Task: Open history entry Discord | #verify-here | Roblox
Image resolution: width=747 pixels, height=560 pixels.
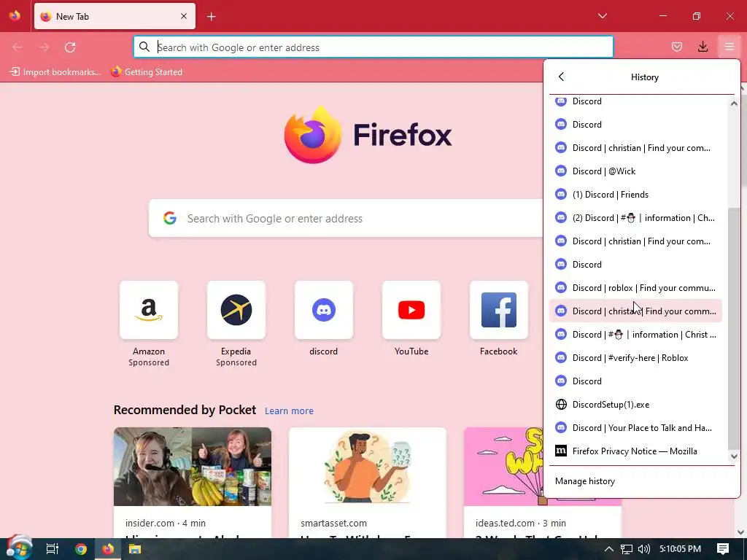Action: [635, 357]
